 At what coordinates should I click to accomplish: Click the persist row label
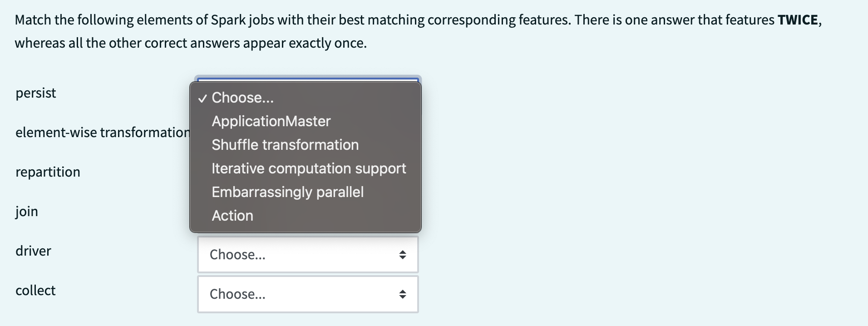point(35,93)
